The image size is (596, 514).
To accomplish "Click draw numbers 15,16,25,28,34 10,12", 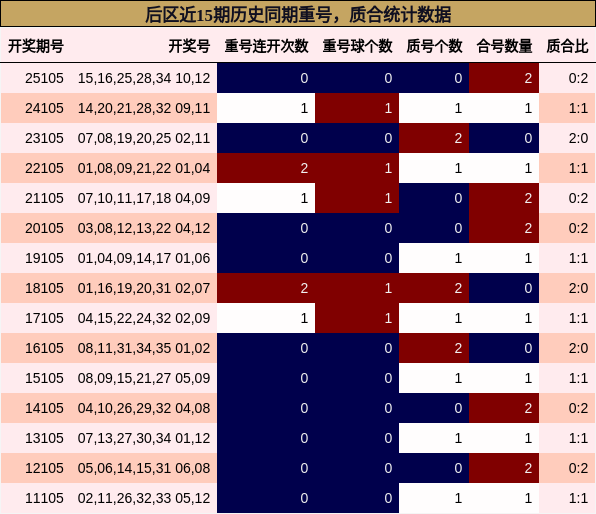I will pyautogui.click(x=144, y=78).
